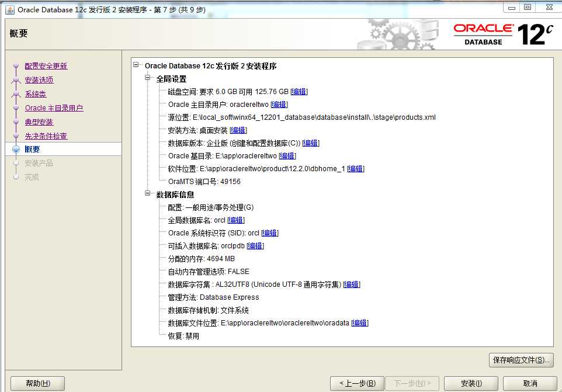Click the 数据库存储机制: 文件系统 row
The width and height of the screenshot is (562, 392).
[208, 310]
